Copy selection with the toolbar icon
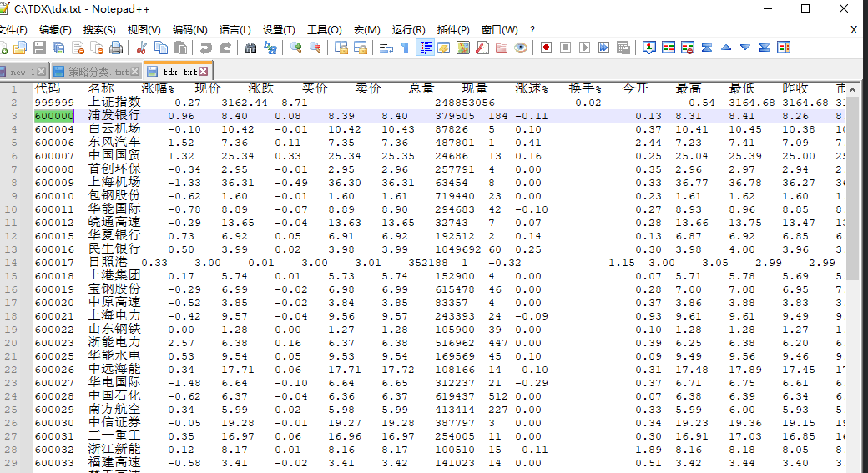 point(161,48)
